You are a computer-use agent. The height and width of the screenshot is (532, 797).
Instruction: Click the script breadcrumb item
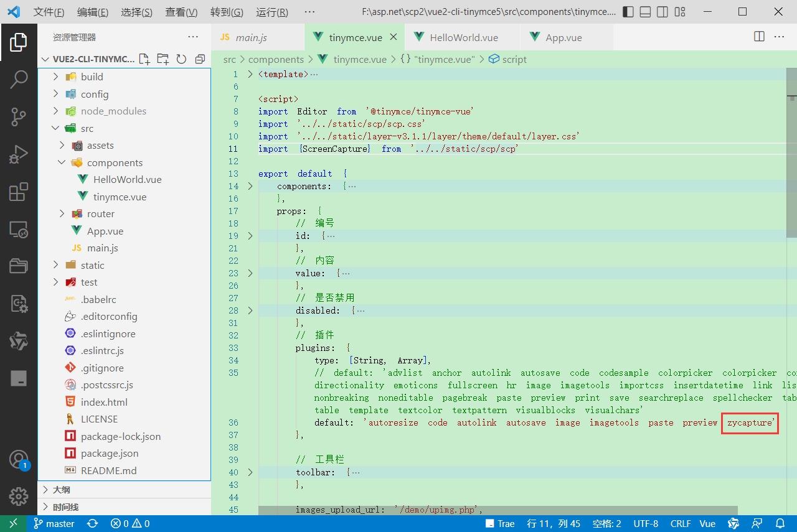(x=507, y=59)
